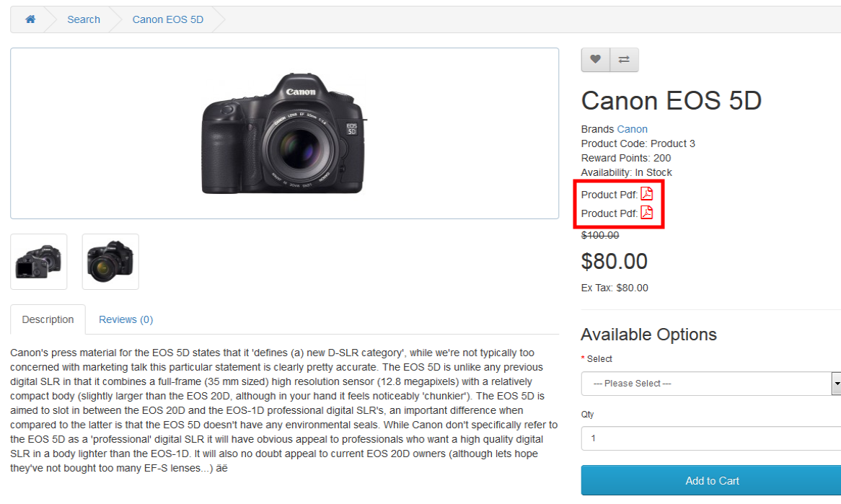The height and width of the screenshot is (504, 841).
Task: Click the Search breadcrumb link
Action: pyautogui.click(x=84, y=19)
